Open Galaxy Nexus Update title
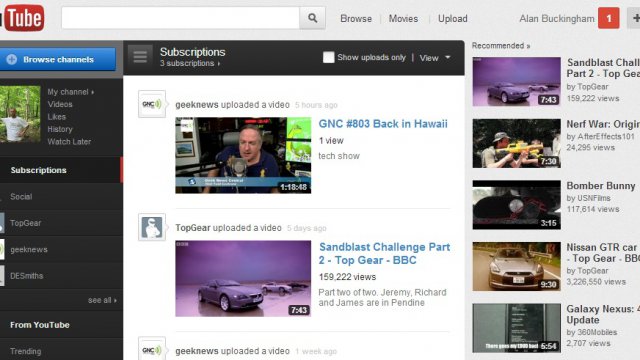The height and width of the screenshot is (360, 640). pos(603,314)
